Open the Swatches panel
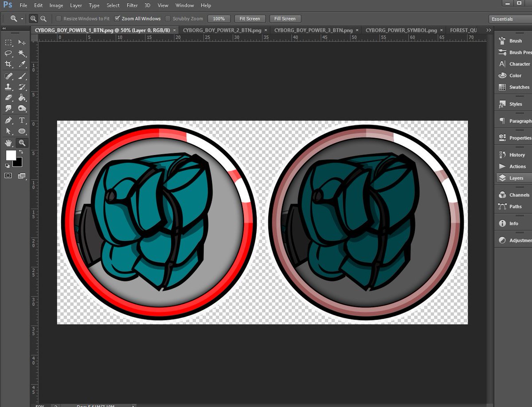Image resolution: width=532 pixels, height=407 pixels. (513, 87)
